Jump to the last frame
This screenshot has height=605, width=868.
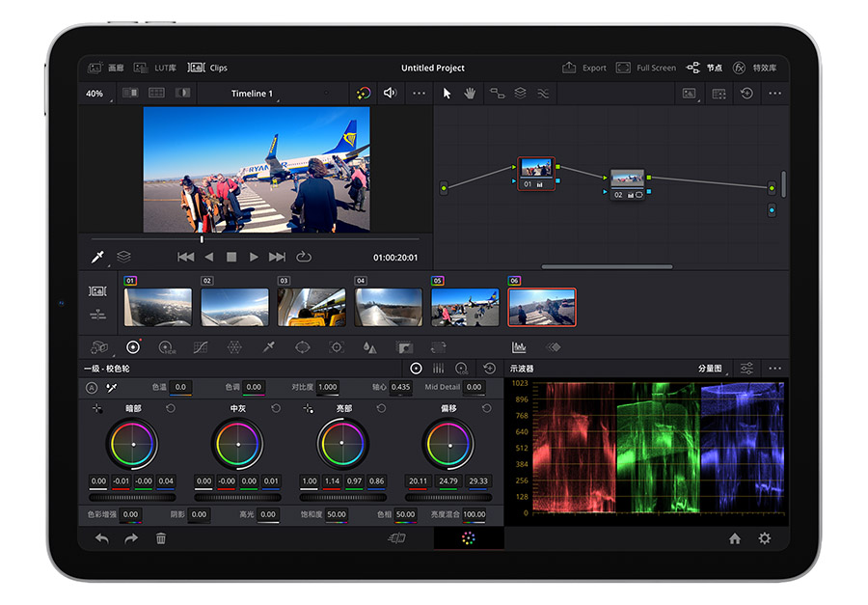coord(277,257)
